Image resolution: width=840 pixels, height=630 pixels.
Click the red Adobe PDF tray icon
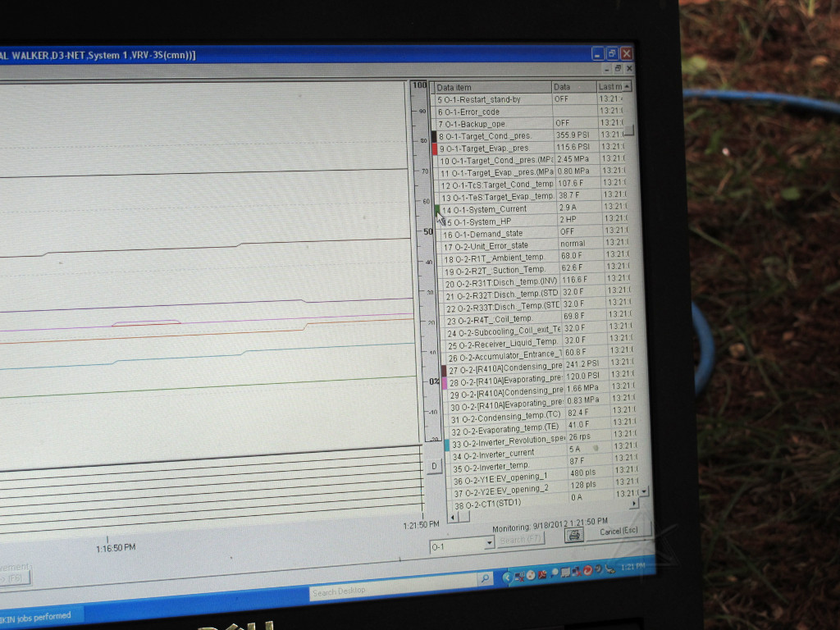(x=542, y=574)
